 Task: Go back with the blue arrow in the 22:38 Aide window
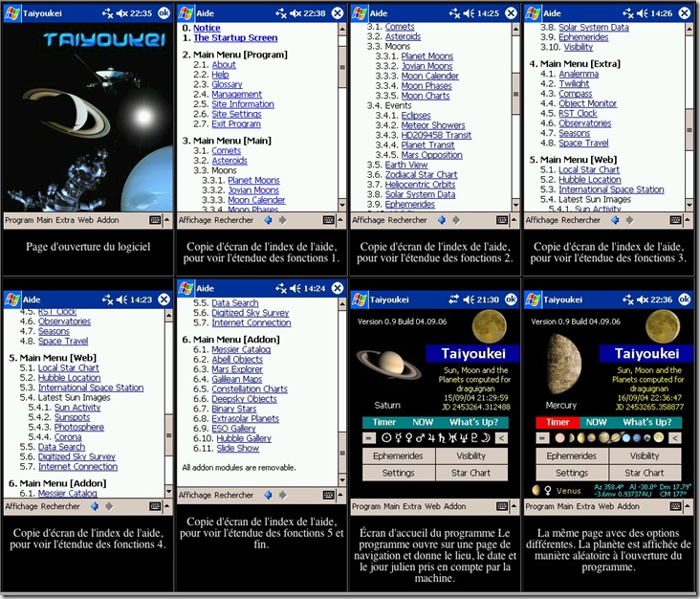268,220
